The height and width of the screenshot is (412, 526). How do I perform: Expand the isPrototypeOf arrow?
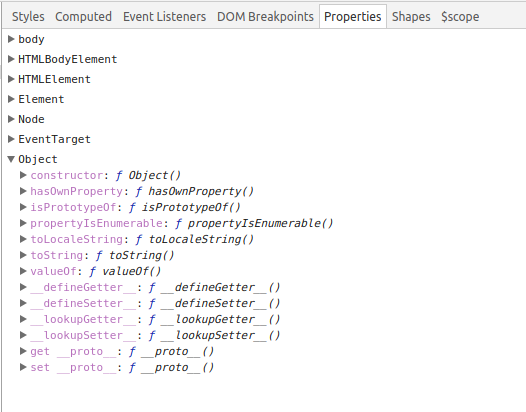[23, 207]
